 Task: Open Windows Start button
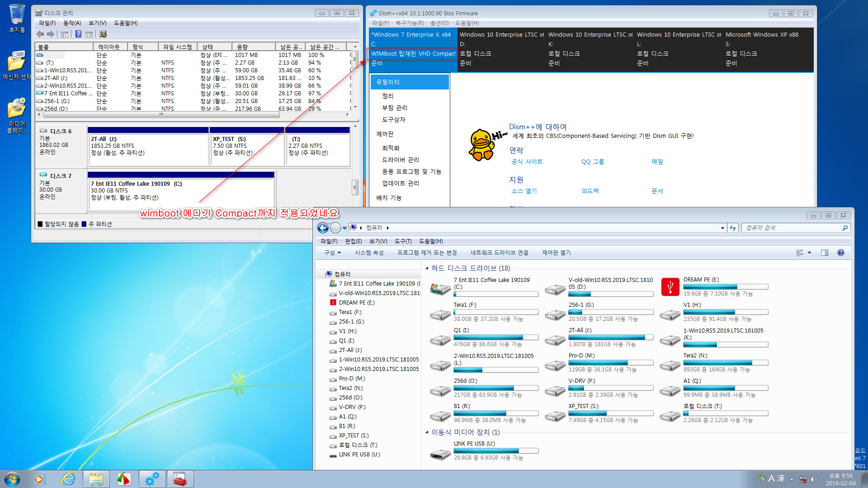(x=12, y=479)
